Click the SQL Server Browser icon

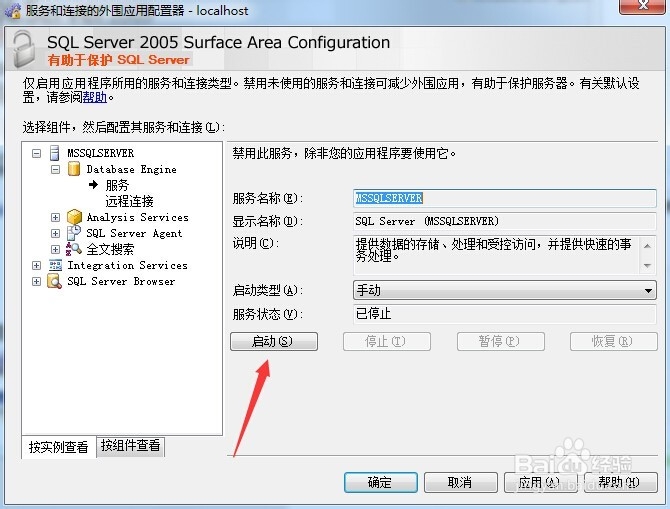tap(54, 281)
